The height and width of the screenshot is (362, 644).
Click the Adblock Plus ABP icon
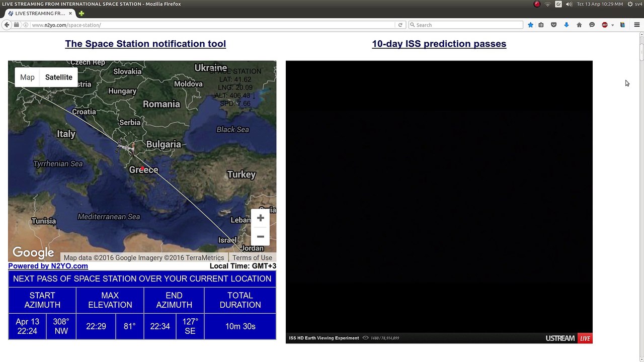[x=605, y=25]
